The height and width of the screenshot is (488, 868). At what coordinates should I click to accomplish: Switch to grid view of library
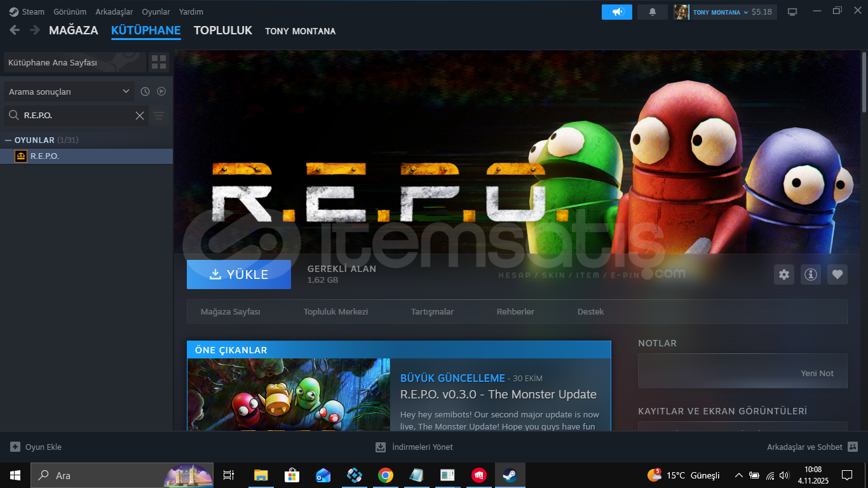(x=159, y=62)
